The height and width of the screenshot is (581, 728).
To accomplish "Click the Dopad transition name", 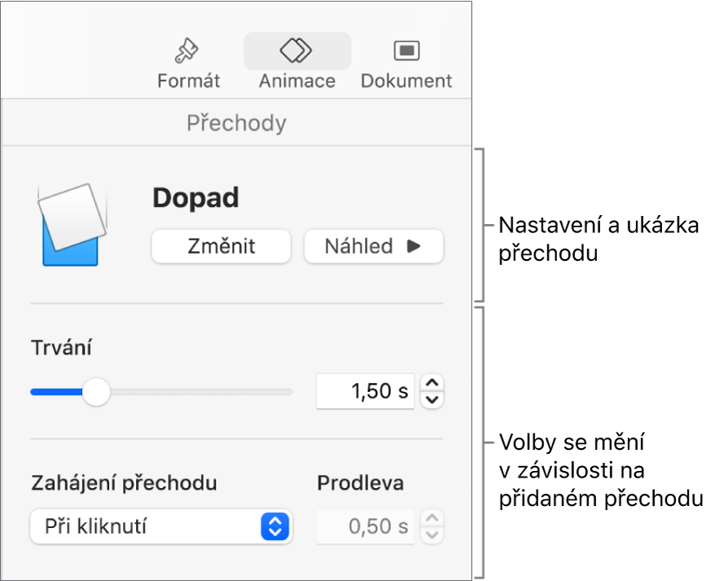I will click(x=195, y=198).
